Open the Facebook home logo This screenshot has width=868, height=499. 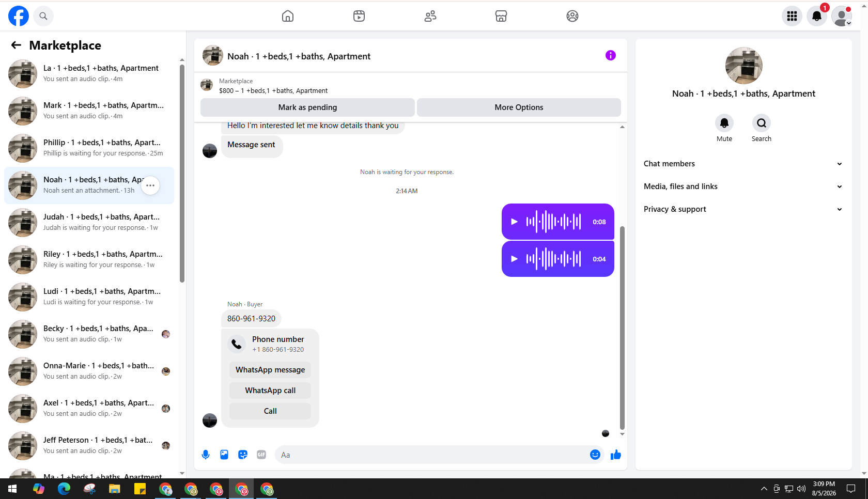[x=19, y=16]
